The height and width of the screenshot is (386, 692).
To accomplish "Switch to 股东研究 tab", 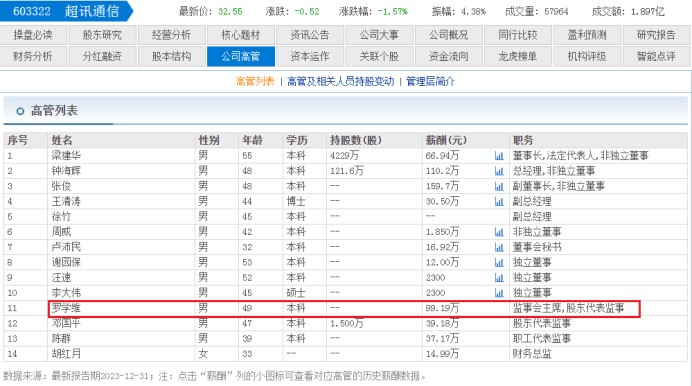I will coord(102,35).
